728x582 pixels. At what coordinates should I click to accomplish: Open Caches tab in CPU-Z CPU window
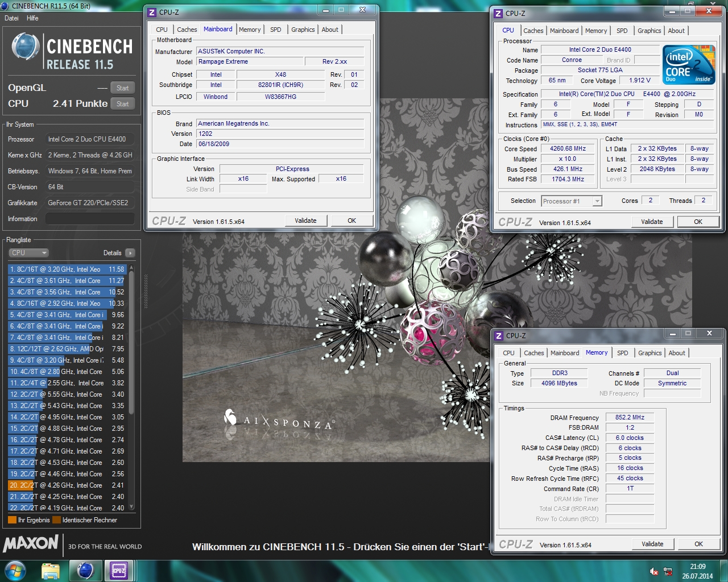click(533, 31)
